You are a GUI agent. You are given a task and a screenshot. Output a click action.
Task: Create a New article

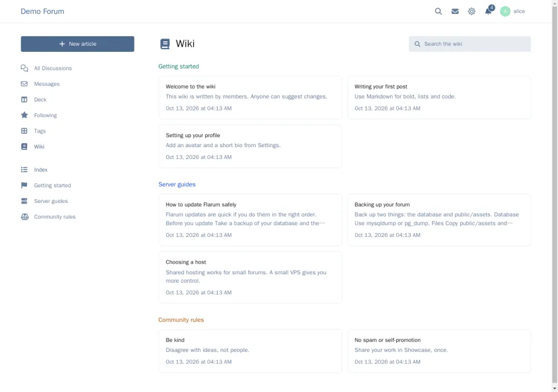coord(78,43)
